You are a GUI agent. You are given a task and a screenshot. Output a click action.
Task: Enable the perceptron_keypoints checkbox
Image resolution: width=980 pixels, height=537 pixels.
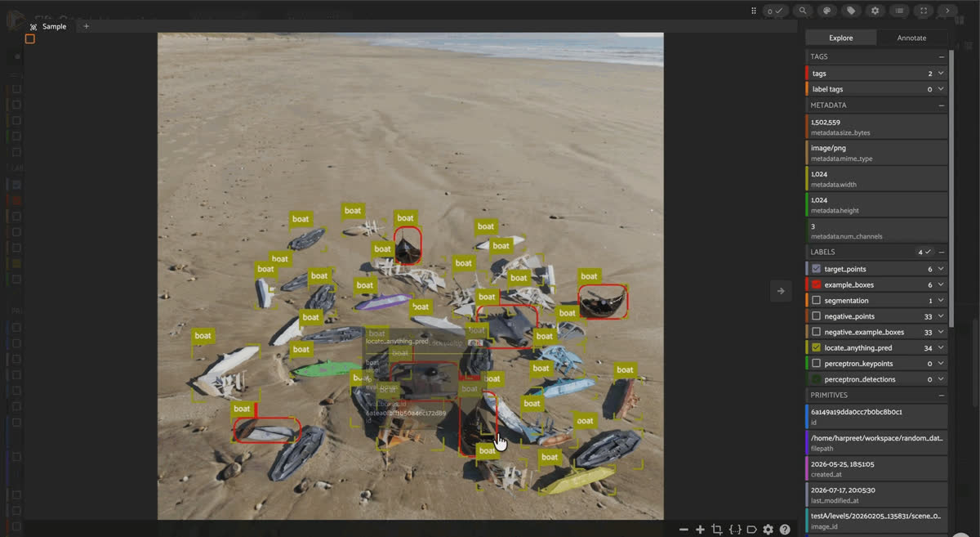pos(817,364)
